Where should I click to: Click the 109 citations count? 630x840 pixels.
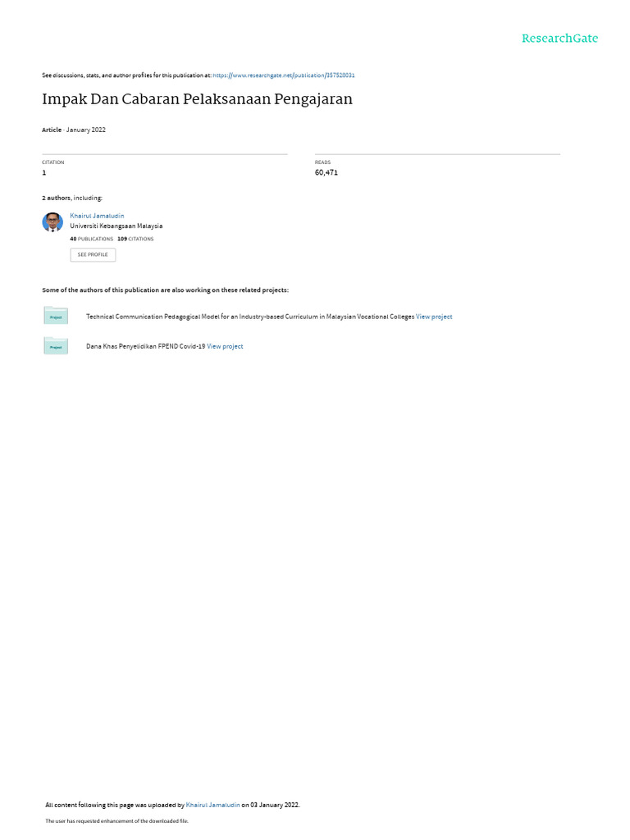click(135, 239)
